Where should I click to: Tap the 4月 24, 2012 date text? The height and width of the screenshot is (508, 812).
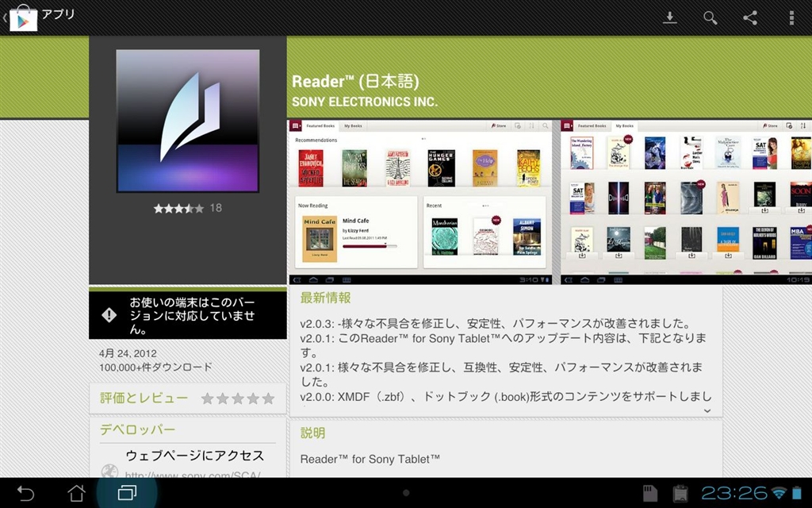click(x=128, y=353)
